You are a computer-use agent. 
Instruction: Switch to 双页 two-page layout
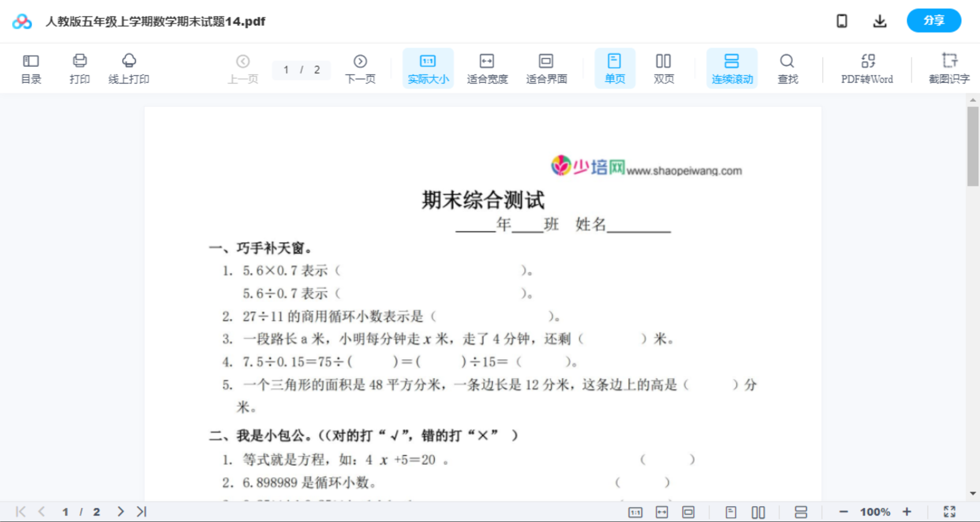click(664, 68)
